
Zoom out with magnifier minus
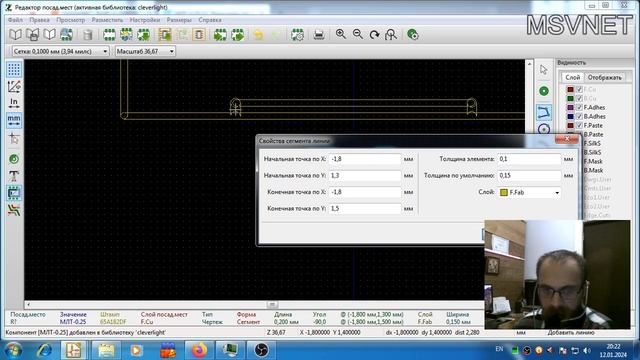(x=358, y=35)
